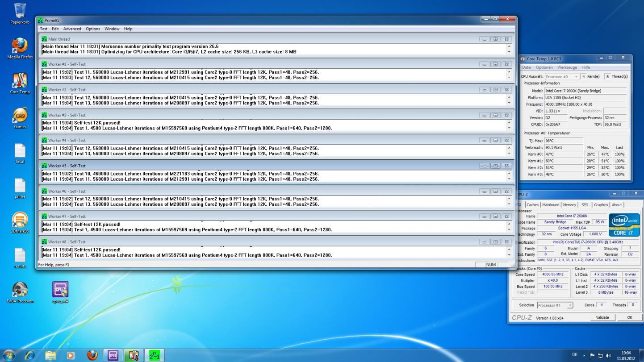This screenshot has height=362, width=644.
Task: Click the DE language indicator in taskbar
Action: tap(575, 355)
